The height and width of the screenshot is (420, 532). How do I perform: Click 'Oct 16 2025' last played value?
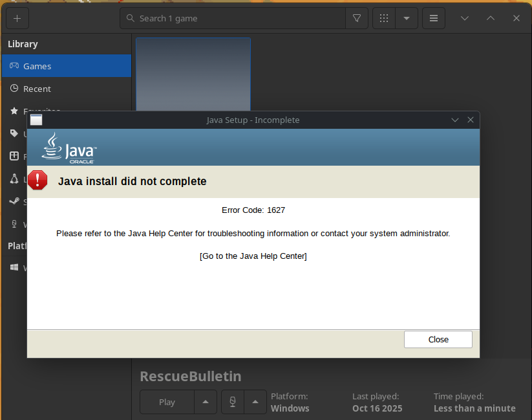click(x=378, y=408)
